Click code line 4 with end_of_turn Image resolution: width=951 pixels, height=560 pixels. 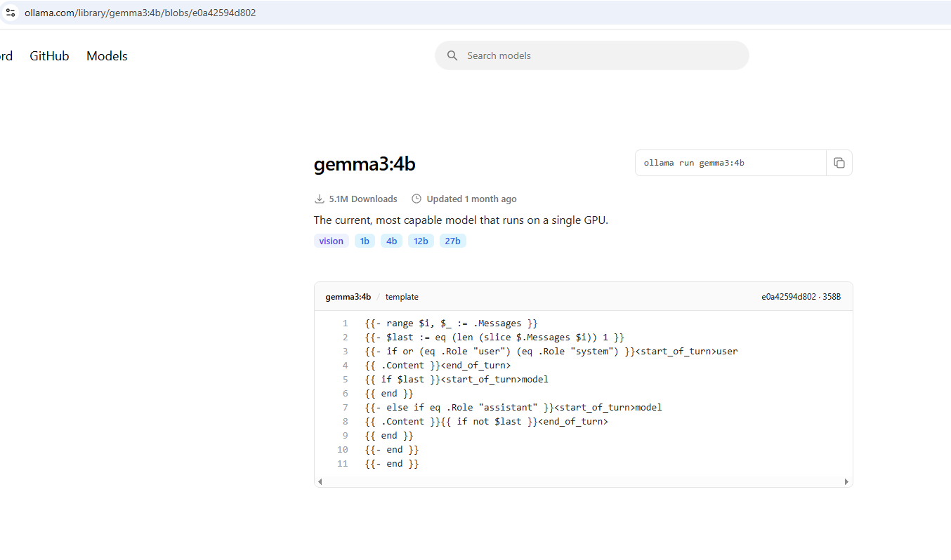[438, 366]
